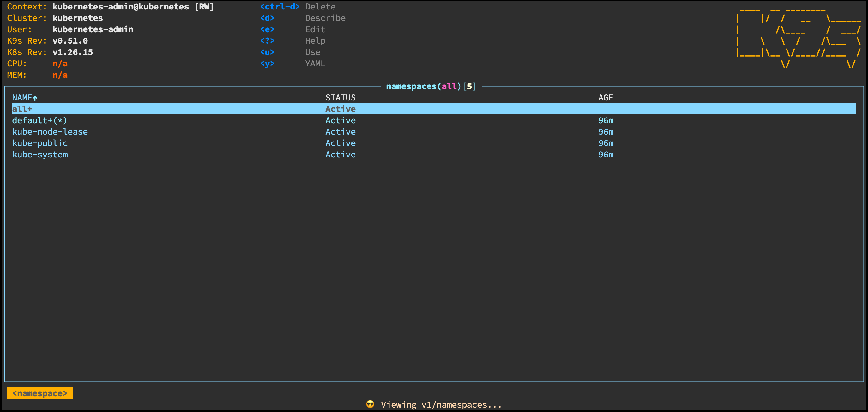This screenshot has width=868, height=412.
Task: Sort by the STATUS column header
Action: tap(340, 97)
